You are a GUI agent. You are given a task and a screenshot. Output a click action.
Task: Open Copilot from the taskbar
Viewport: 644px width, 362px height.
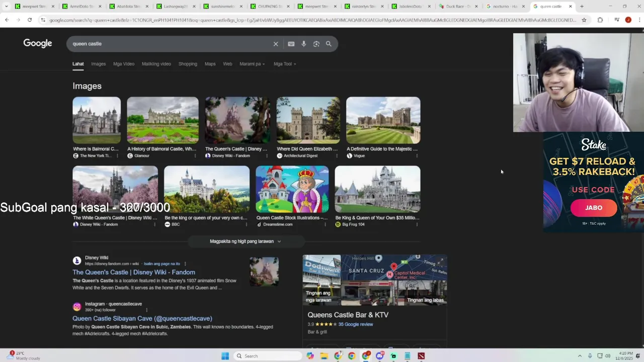tap(310, 356)
